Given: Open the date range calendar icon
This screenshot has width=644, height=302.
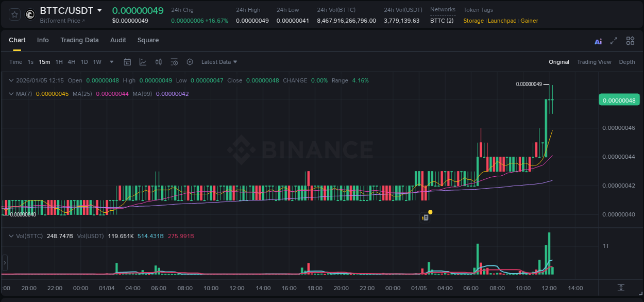Looking at the screenshot, I should point(127,62).
